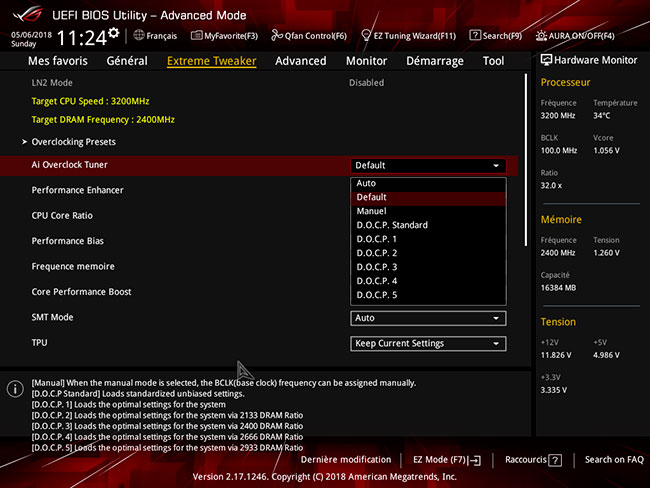Click the MyFavorite folder icon

click(196, 35)
